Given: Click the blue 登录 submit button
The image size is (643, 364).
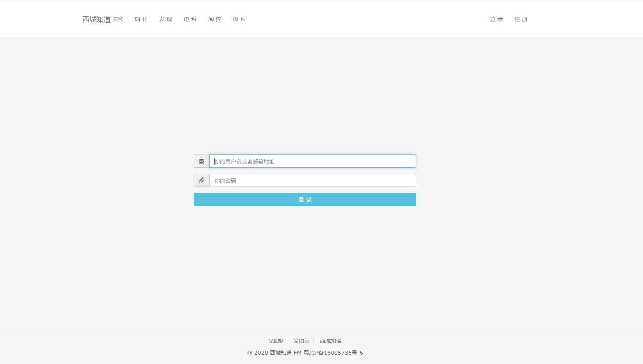Looking at the screenshot, I should [305, 199].
